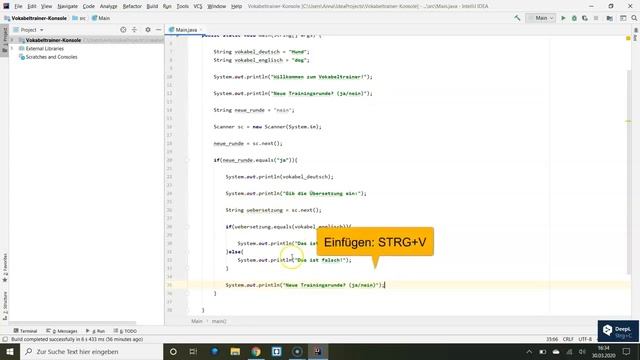640x360 pixels.
Task: Open Google Chrome from the taskbar
Action: (x=256, y=351)
